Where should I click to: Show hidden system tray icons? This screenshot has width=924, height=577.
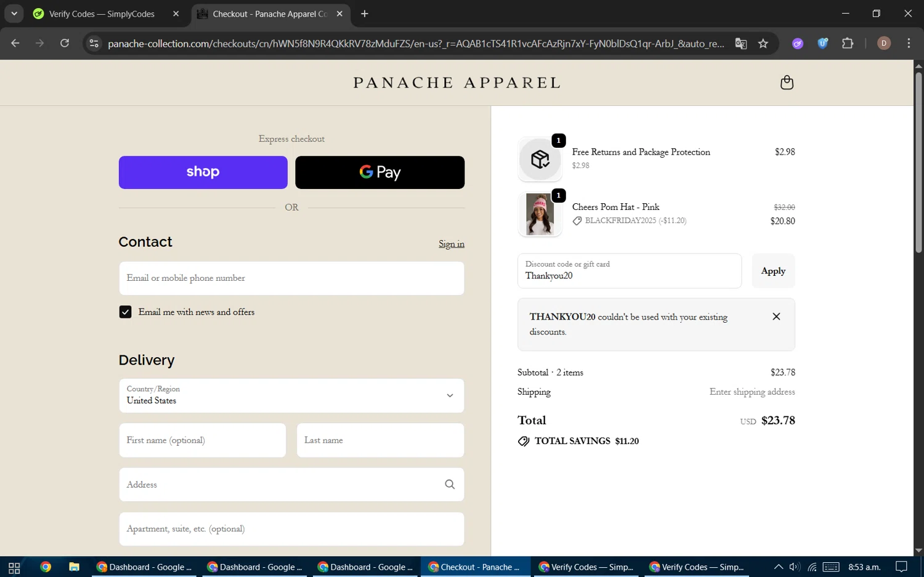pyautogui.click(x=779, y=567)
